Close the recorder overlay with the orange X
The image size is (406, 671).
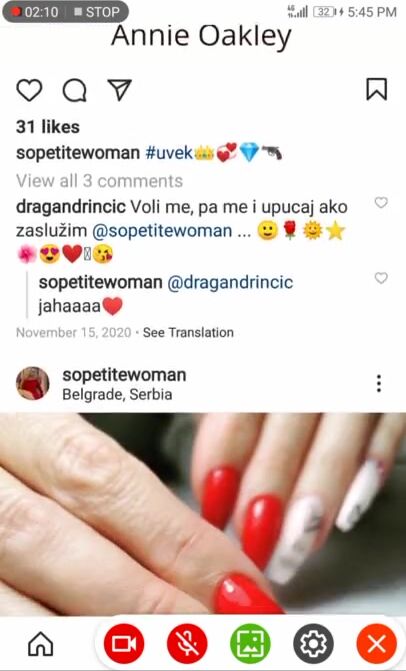(x=376, y=644)
